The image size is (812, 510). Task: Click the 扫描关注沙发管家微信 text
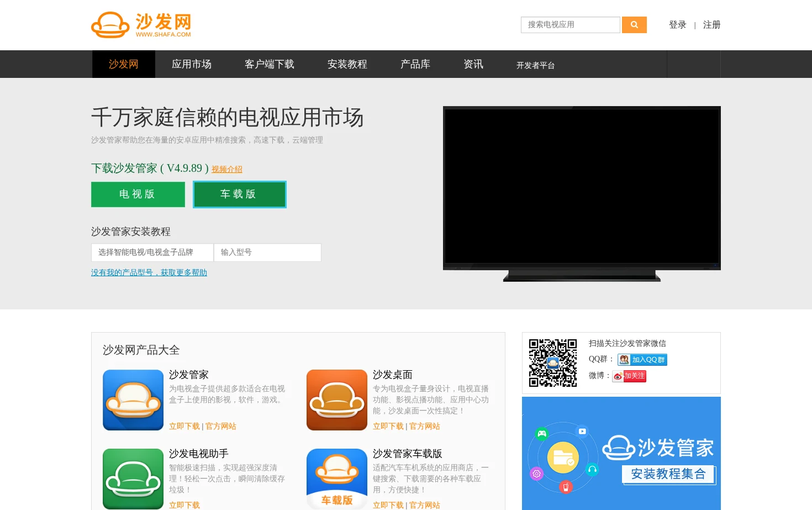point(628,343)
